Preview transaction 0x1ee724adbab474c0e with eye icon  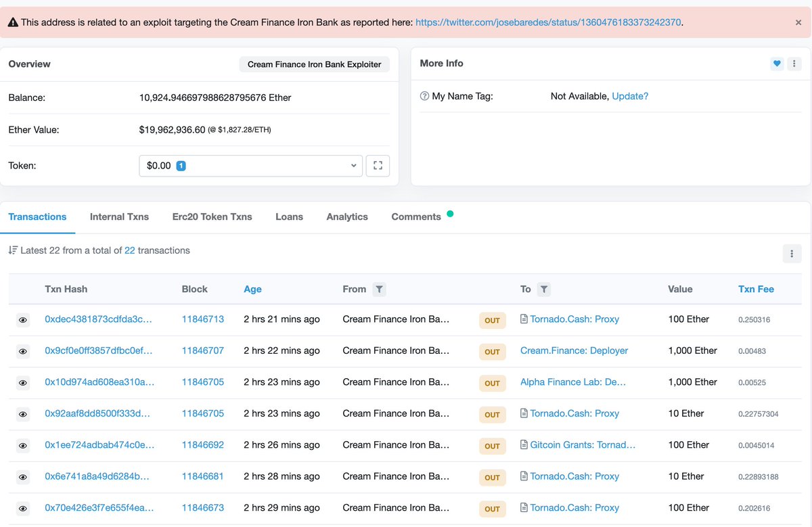click(x=23, y=446)
